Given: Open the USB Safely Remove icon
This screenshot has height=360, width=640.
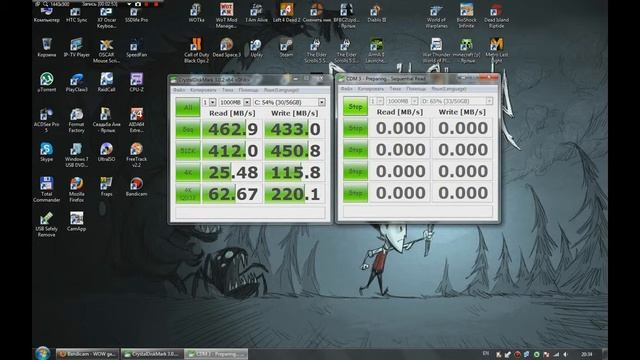Looking at the screenshot, I should 47,224.
